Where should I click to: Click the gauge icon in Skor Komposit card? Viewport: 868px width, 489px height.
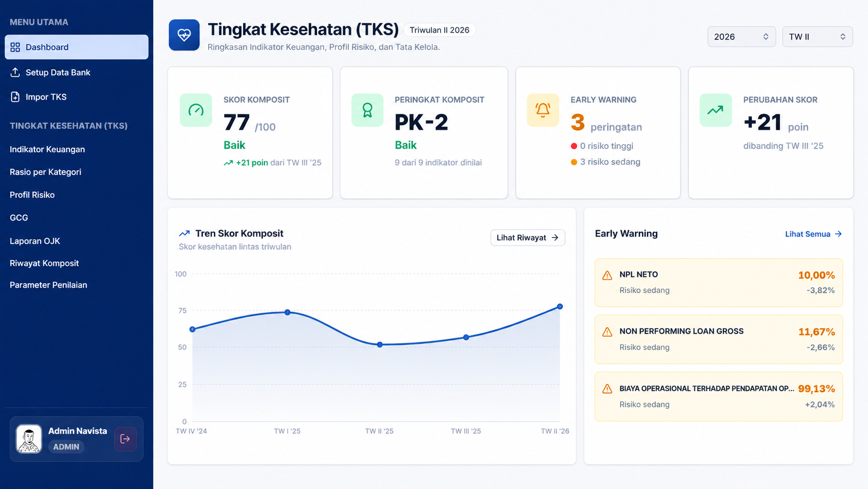coord(196,110)
